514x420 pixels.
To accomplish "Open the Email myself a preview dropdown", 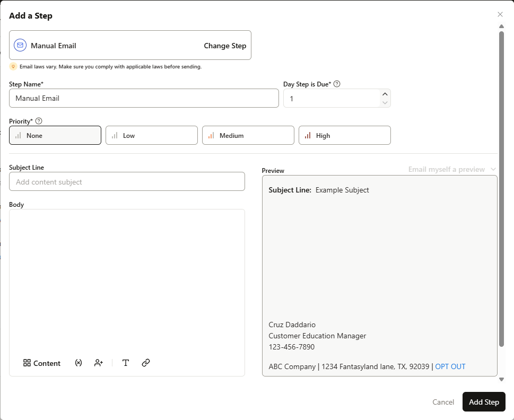I will tap(451, 169).
